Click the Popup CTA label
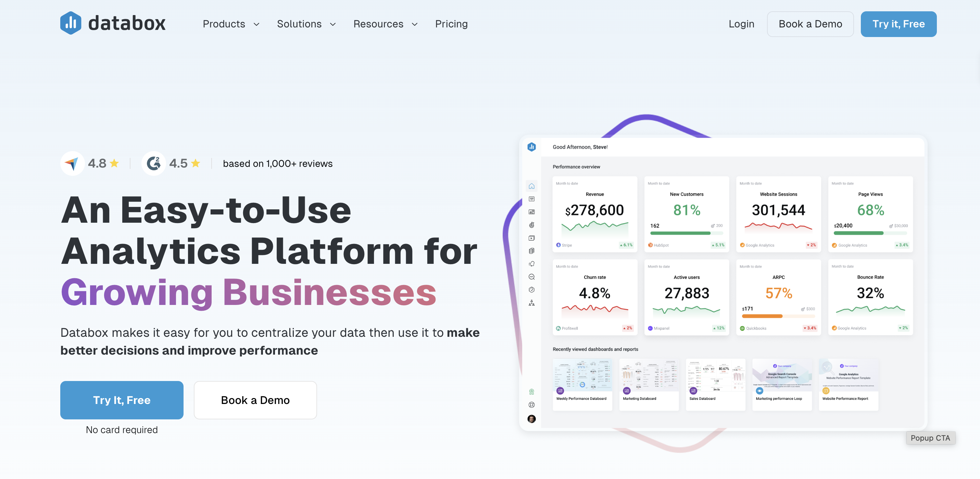980x479 pixels. (930, 438)
